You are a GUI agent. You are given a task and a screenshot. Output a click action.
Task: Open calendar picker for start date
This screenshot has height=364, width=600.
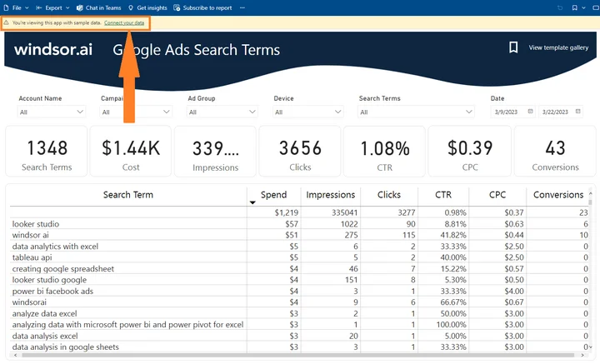point(530,112)
